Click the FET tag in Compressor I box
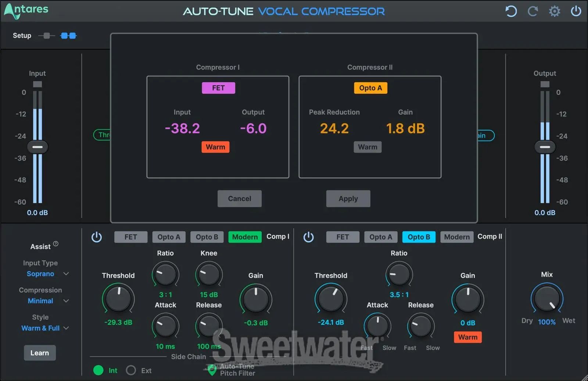Viewport: 588px width, 381px height. click(218, 88)
